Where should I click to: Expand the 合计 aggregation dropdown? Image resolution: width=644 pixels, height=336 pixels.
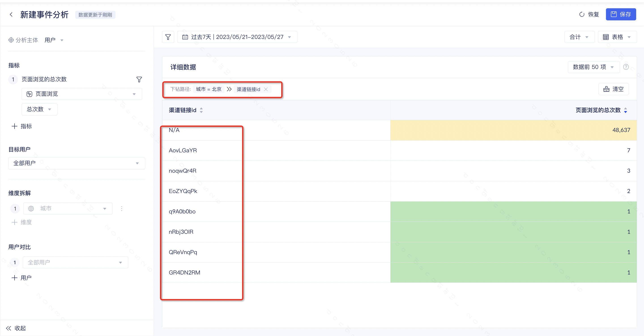[x=579, y=37]
